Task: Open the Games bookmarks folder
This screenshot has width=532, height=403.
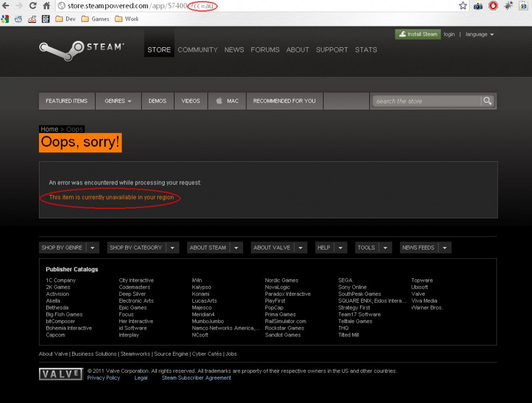Action: click(95, 19)
